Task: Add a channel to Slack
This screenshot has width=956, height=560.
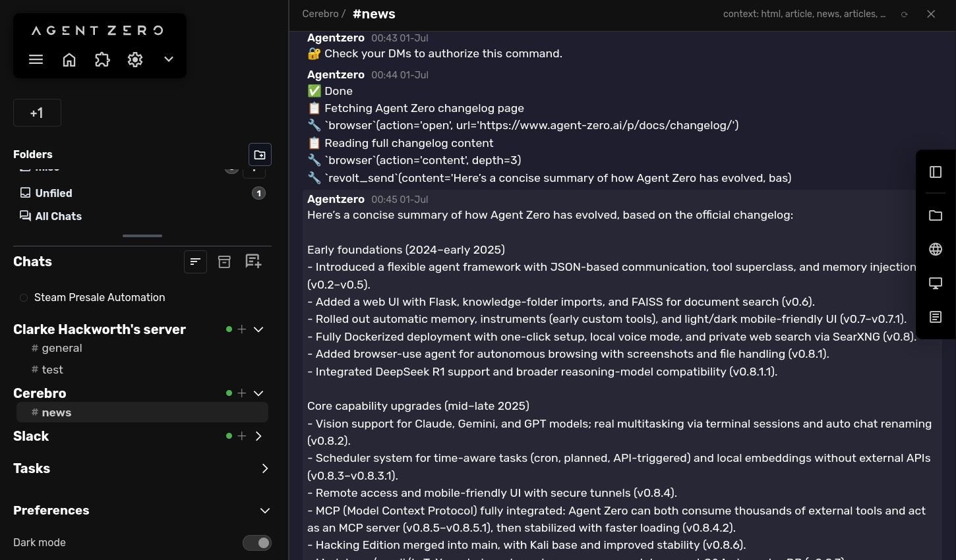Action: (x=242, y=436)
